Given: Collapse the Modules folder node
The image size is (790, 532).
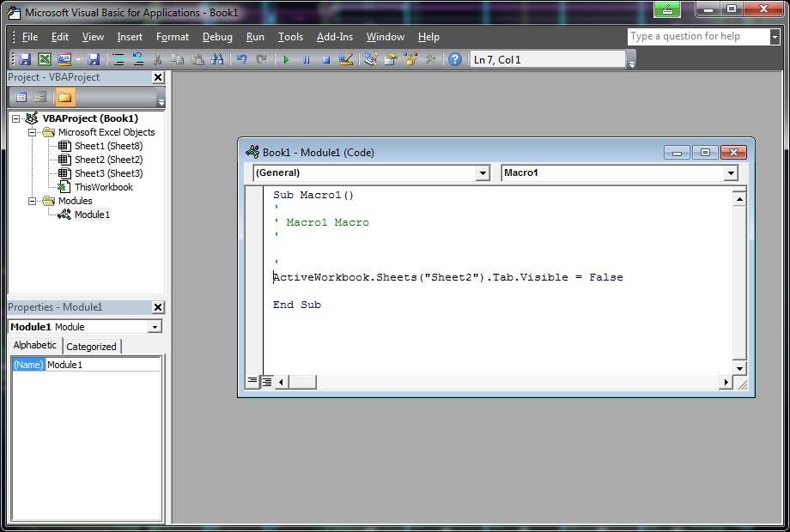Looking at the screenshot, I should coord(33,201).
